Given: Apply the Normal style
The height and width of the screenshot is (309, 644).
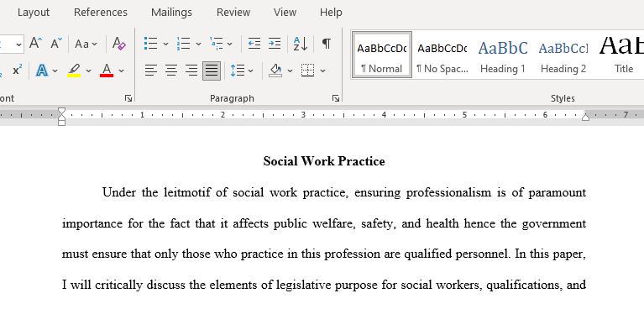Looking at the screenshot, I should pos(382,55).
